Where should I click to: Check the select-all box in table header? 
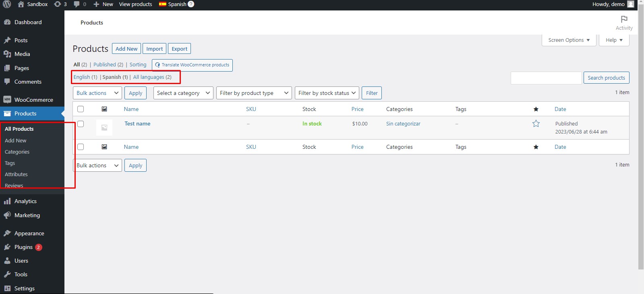pos(81,109)
